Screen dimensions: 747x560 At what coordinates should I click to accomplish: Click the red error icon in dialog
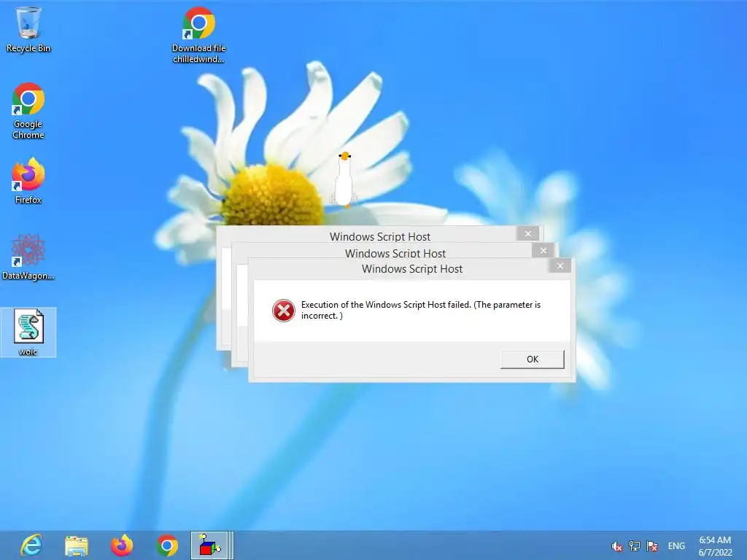(x=284, y=311)
